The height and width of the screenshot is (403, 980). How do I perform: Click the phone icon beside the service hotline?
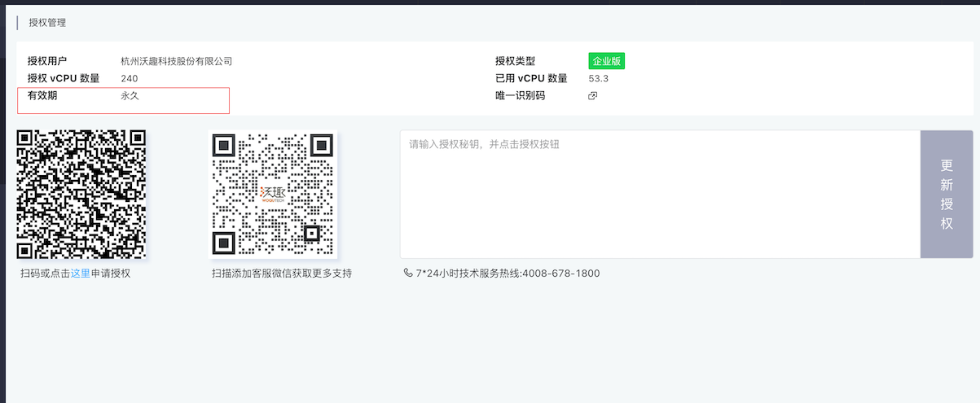click(408, 274)
